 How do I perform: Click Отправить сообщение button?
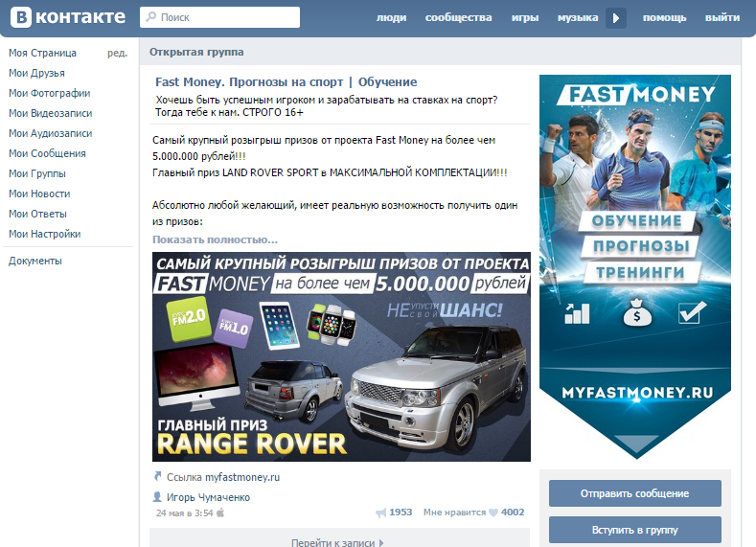(635, 493)
